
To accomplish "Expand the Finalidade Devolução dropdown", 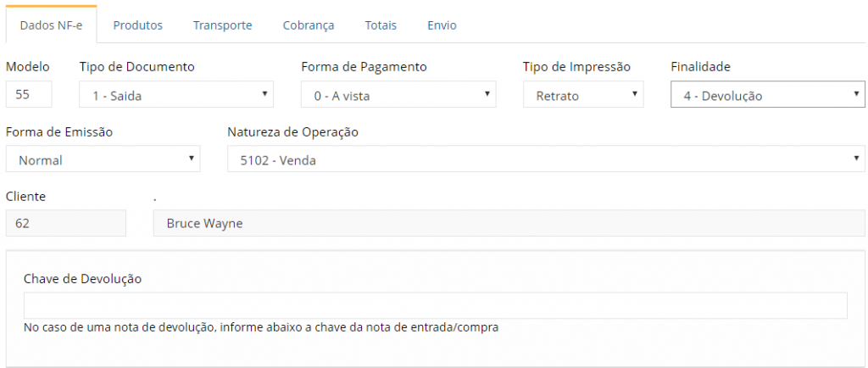I will (x=768, y=95).
